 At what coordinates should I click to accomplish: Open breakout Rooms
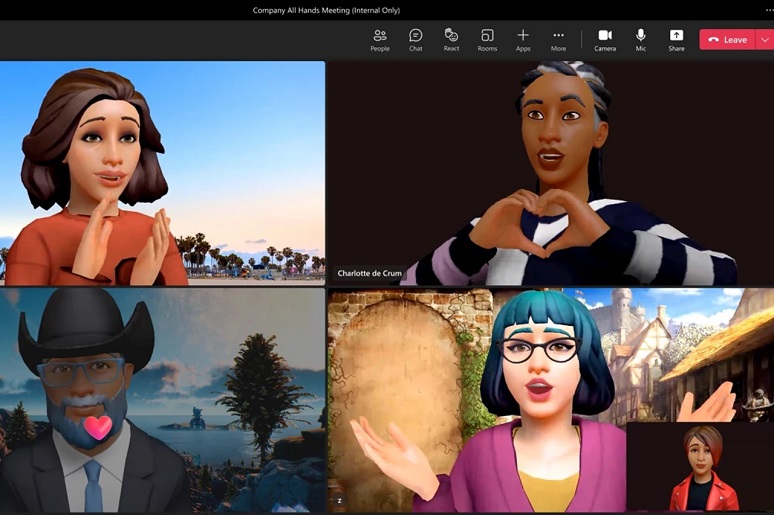[x=487, y=40]
